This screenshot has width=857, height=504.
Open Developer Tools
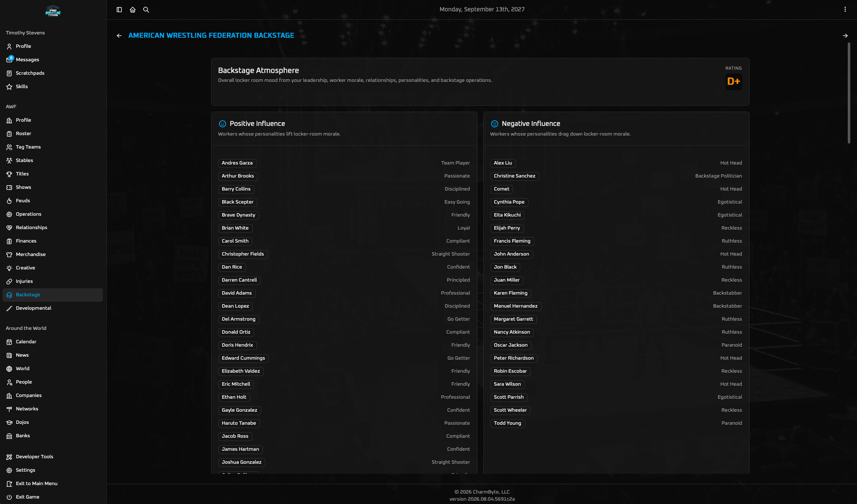coord(52,457)
